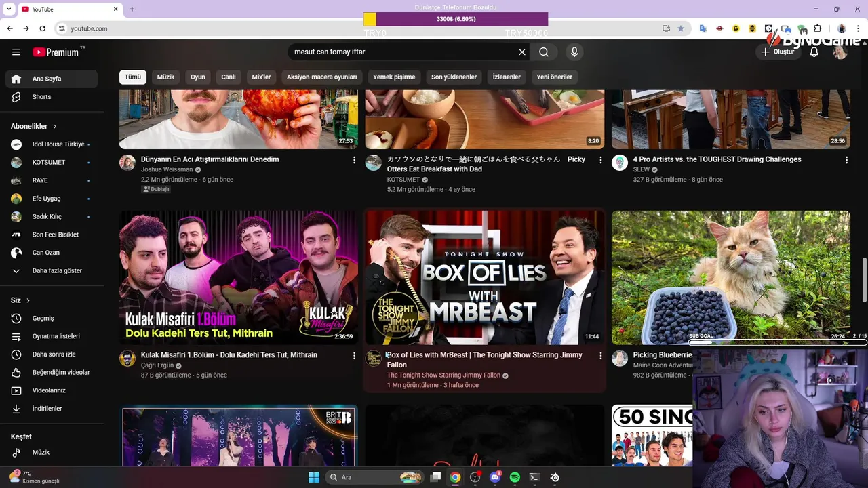Viewport: 868px width, 488px height.
Task: Click the Oluştur create button
Action: pyautogui.click(x=778, y=52)
